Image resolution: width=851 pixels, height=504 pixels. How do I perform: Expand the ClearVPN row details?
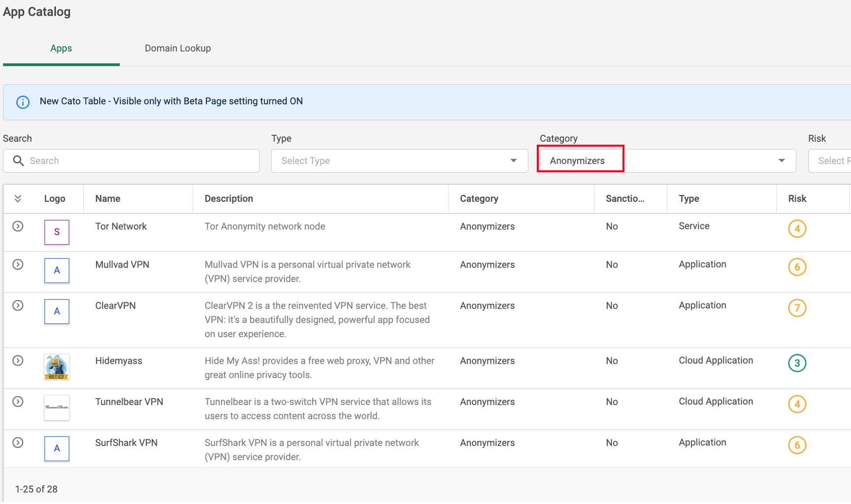click(18, 305)
